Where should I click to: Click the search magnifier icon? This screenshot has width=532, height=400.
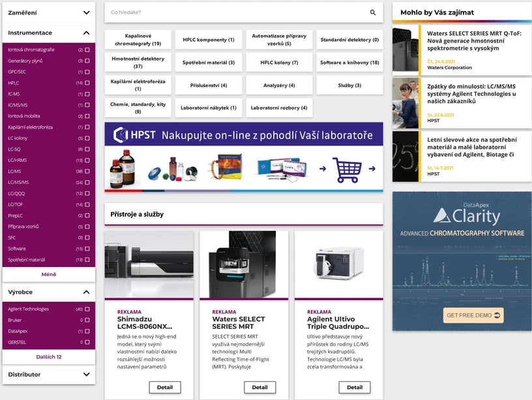click(x=372, y=12)
